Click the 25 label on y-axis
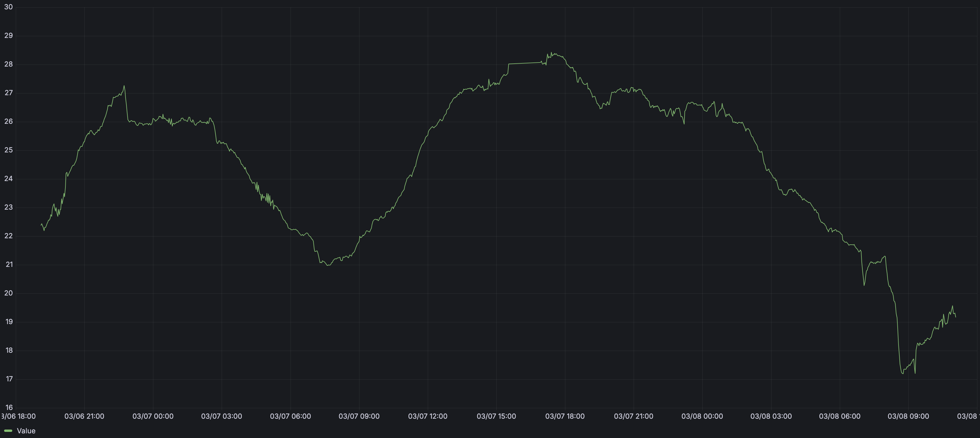The image size is (980, 438). tap(8, 150)
